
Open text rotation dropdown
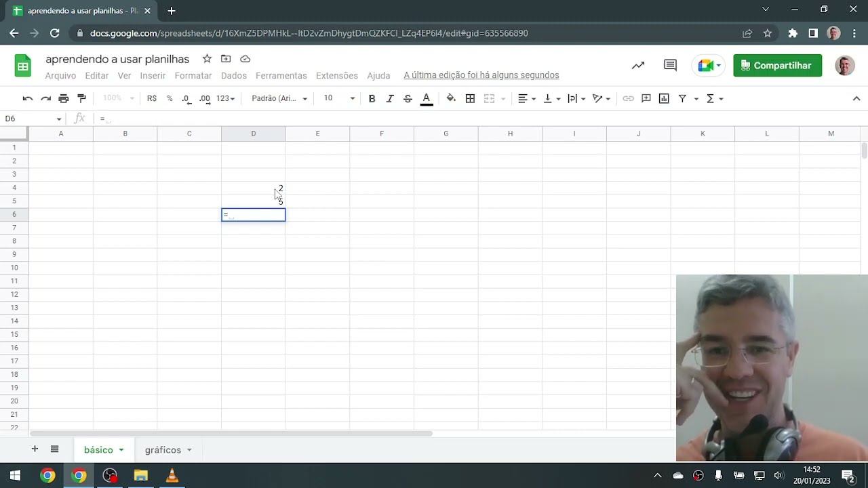coord(601,98)
